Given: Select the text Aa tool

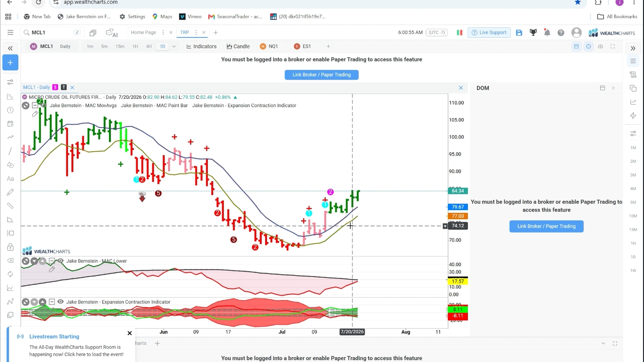Looking at the screenshot, I should [10, 179].
